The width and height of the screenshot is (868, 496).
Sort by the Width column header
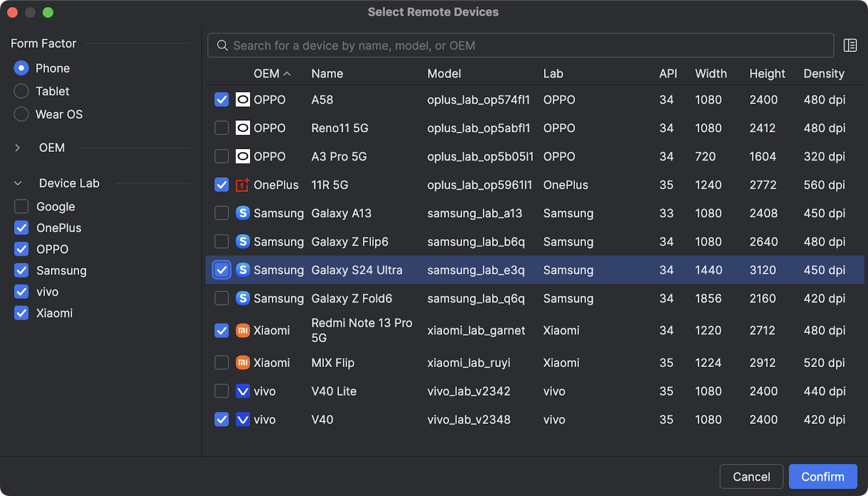(711, 74)
